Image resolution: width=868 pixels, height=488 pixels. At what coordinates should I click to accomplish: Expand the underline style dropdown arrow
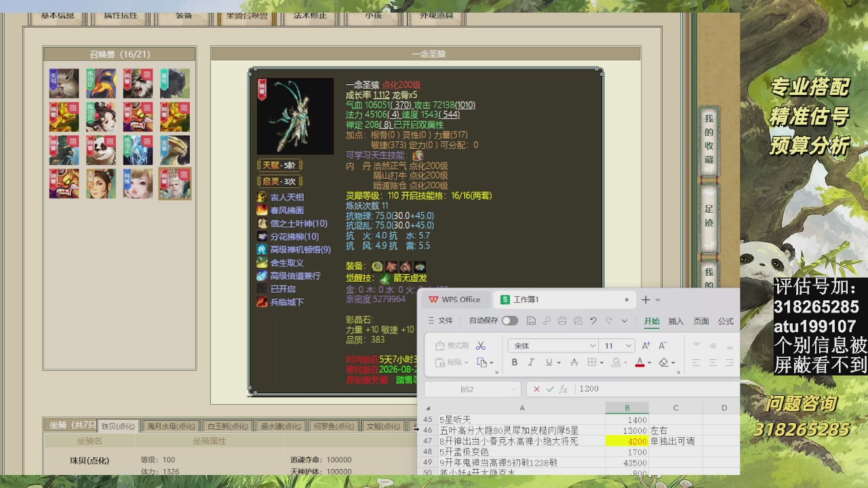tap(558, 363)
